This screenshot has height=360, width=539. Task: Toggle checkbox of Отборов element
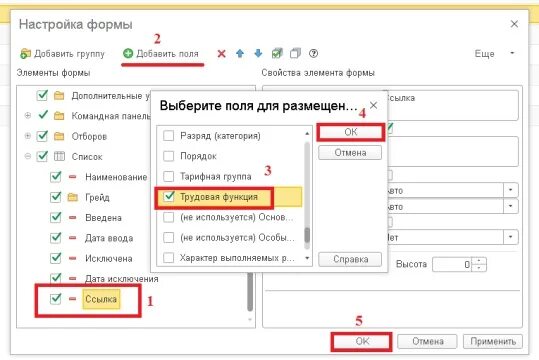point(42,136)
